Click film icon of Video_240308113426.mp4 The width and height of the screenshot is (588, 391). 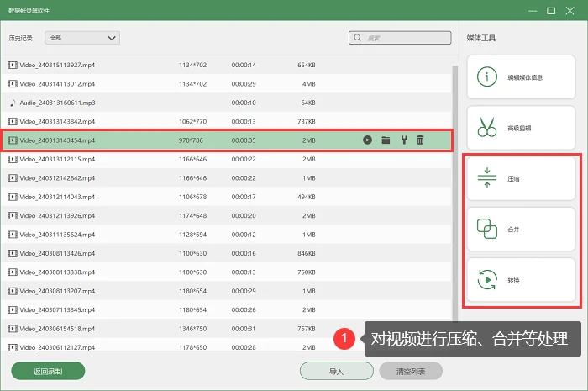[x=13, y=253]
